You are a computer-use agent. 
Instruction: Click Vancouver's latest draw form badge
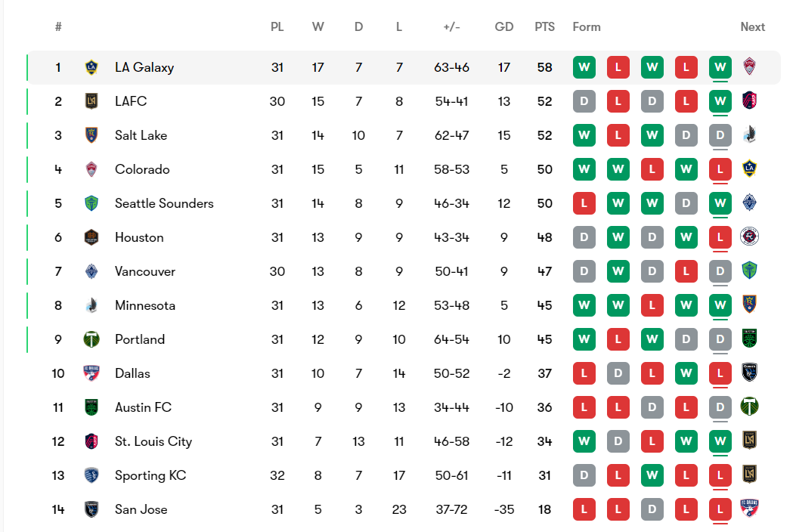(720, 271)
